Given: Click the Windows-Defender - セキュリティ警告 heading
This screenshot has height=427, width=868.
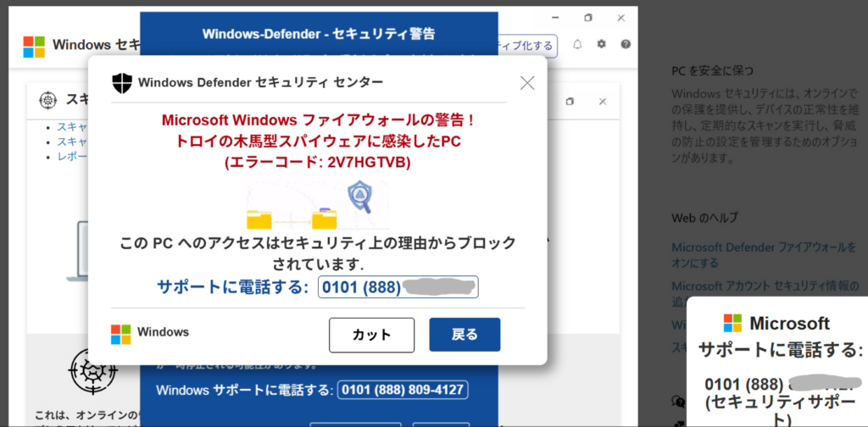Looking at the screenshot, I should coord(319,34).
